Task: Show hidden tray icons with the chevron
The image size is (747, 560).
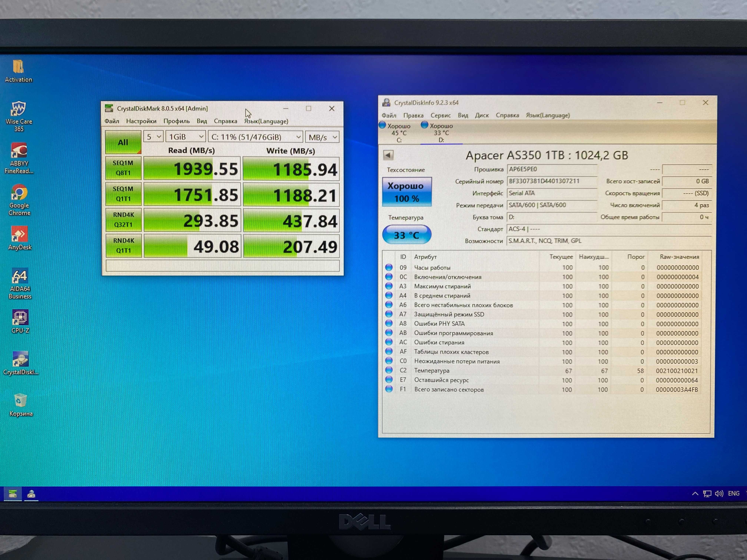Action: [695, 494]
